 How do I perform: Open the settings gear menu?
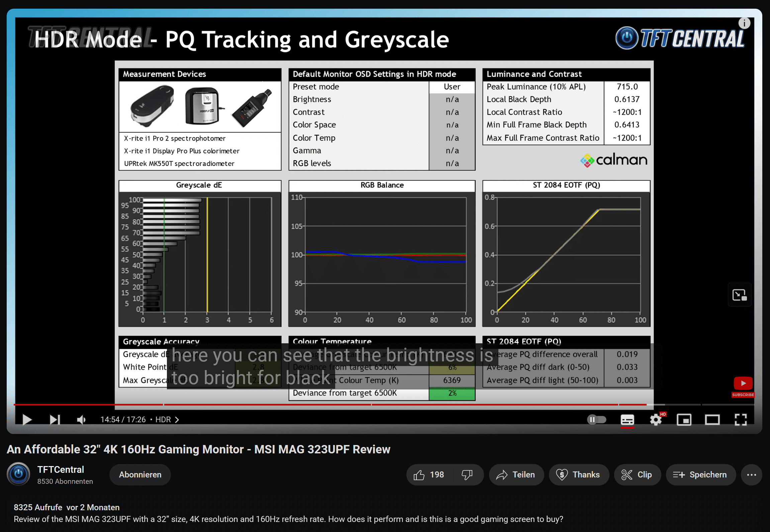point(656,420)
